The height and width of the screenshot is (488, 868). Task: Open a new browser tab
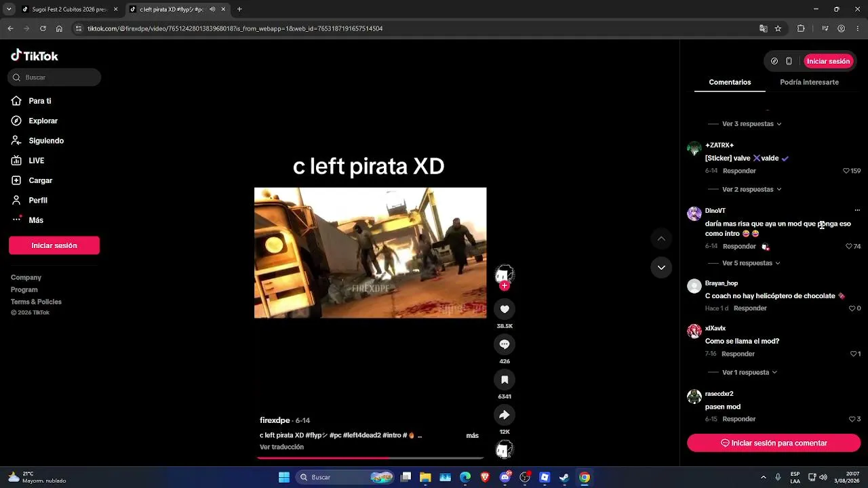(x=239, y=9)
